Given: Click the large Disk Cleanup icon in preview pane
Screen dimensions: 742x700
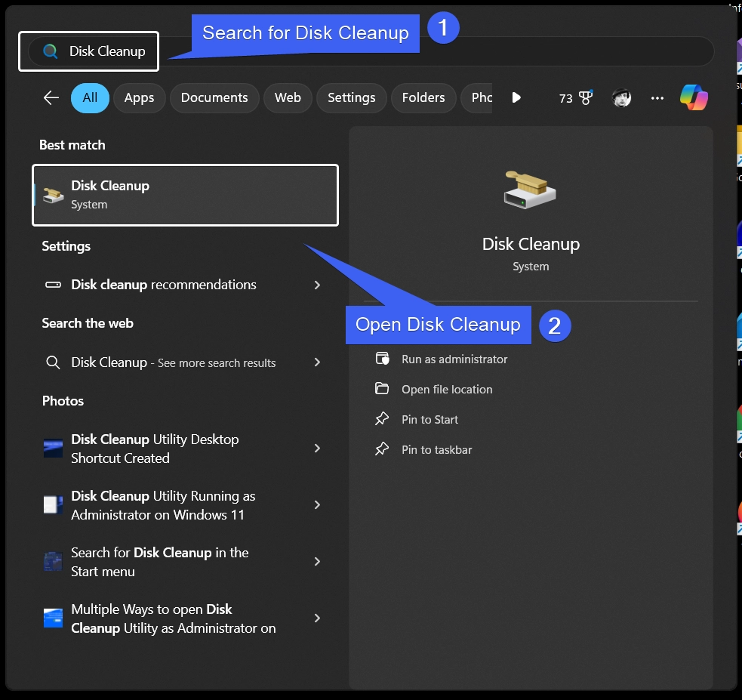Looking at the screenshot, I should (530, 190).
